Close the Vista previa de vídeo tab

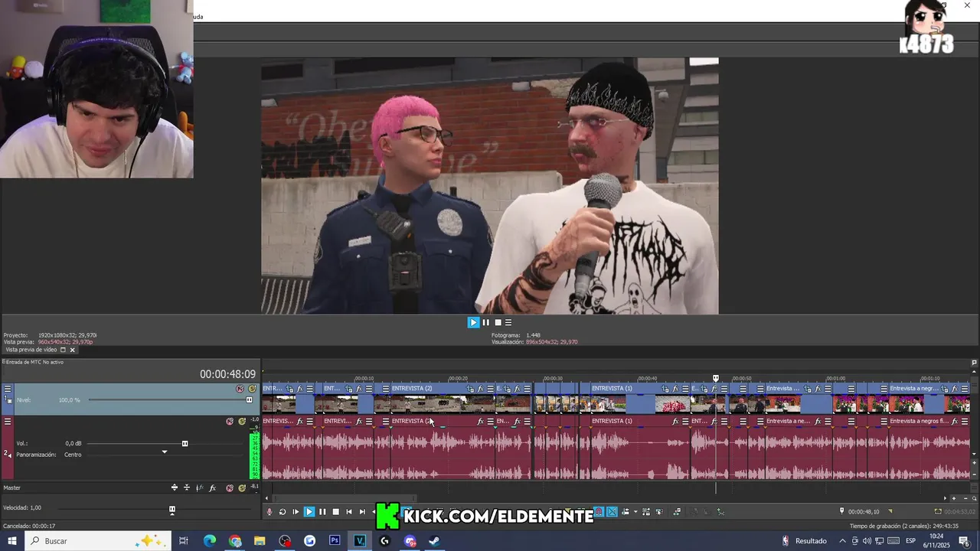coord(73,350)
